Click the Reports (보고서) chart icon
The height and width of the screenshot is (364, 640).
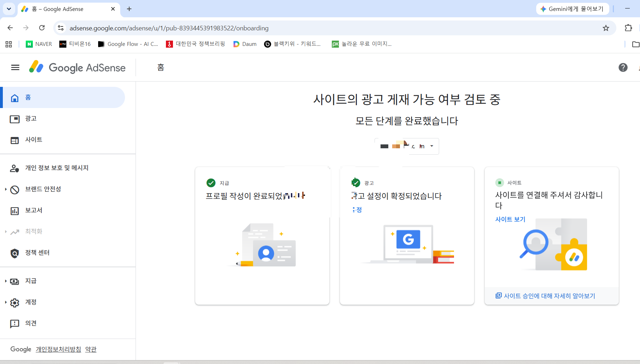coord(14,211)
